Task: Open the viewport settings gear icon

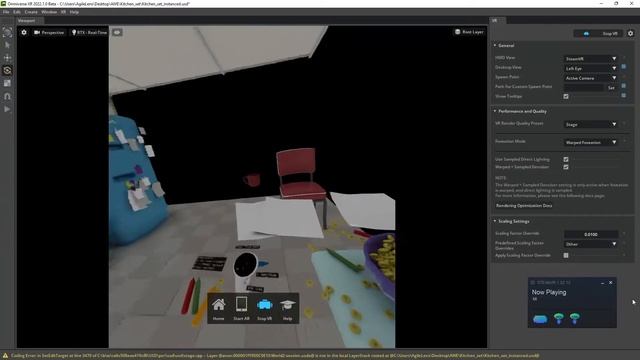Action: pyautogui.click(x=24, y=32)
